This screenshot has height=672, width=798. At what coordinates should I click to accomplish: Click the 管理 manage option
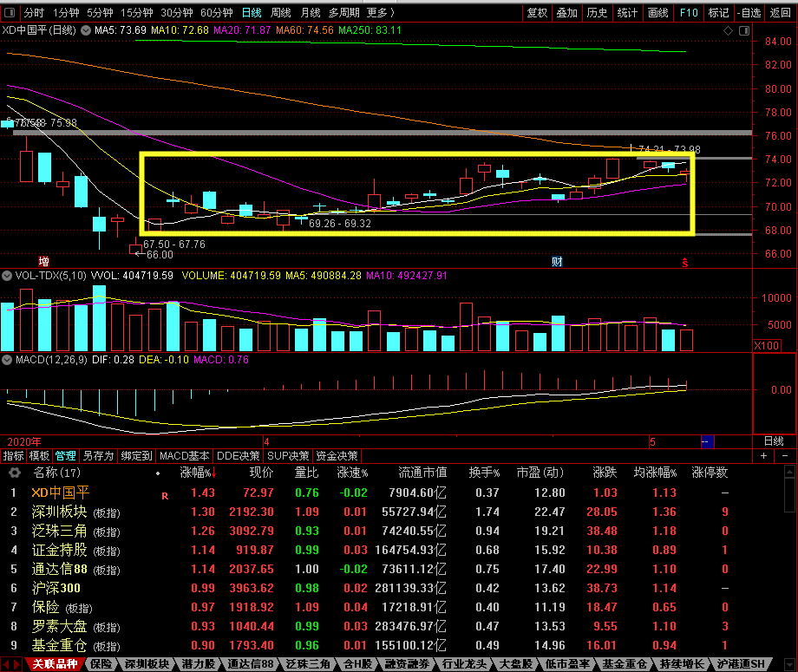click(x=66, y=456)
